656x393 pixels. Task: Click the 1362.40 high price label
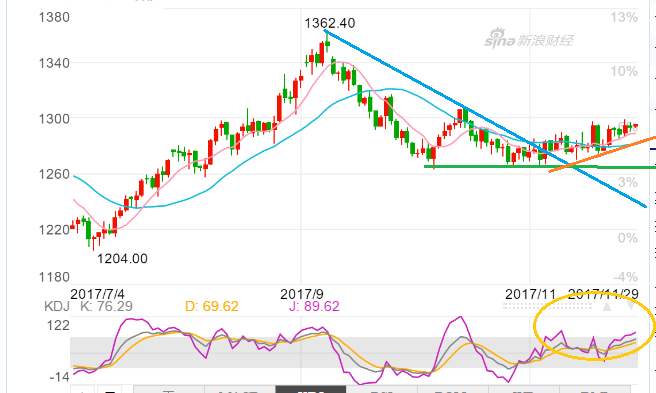(330, 23)
